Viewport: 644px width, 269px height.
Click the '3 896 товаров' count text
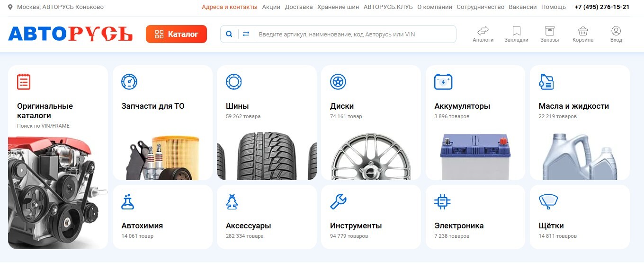click(452, 116)
